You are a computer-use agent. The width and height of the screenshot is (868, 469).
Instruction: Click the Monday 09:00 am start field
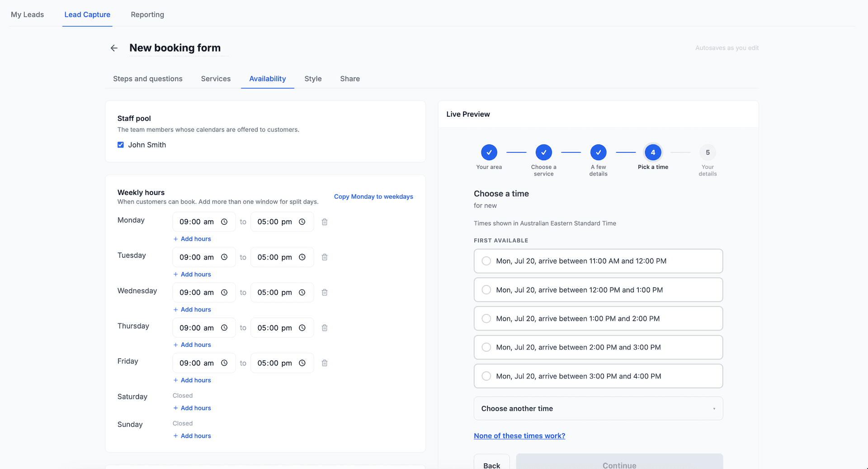[x=204, y=222]
